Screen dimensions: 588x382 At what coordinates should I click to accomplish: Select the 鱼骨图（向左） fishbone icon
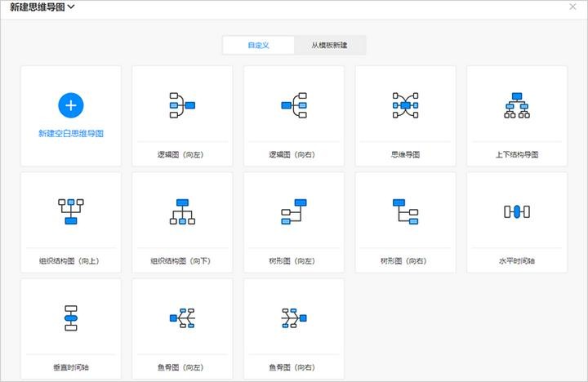point(182,318)
